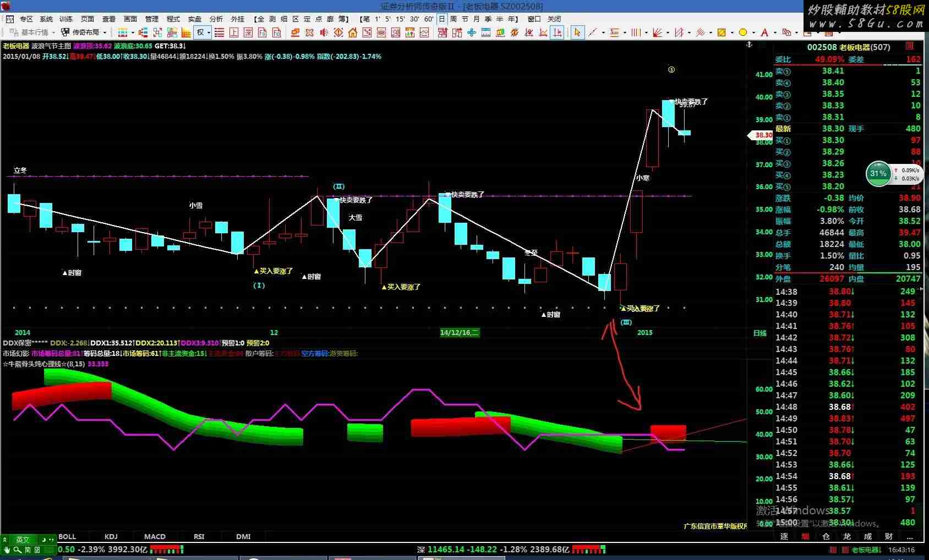Open the 系统 menu

46,19
